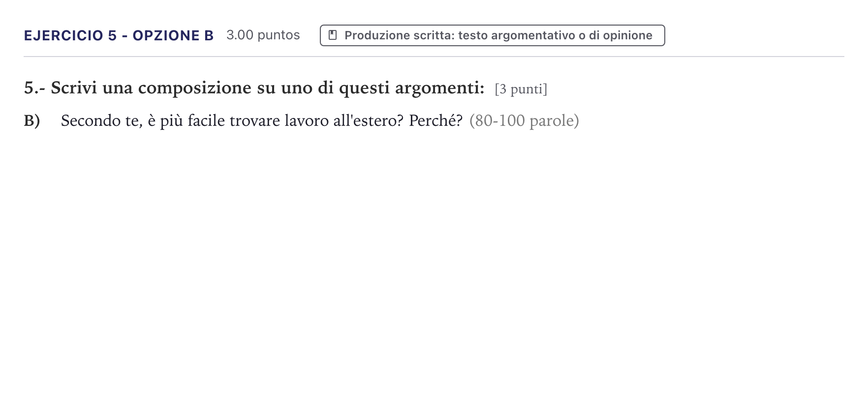Select the EJERCICIO 5 heading text
The width and height of the screenshot is (868, 413).
click(x=70, y=35)
